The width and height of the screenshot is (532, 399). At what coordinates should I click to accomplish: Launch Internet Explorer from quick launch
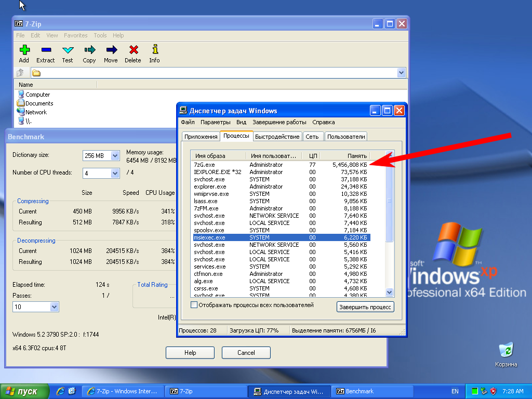60,391
